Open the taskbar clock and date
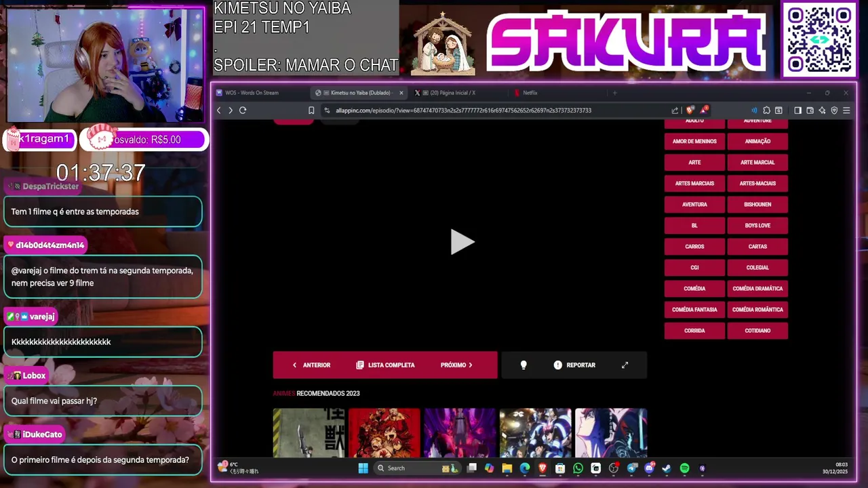 [835, 468]
